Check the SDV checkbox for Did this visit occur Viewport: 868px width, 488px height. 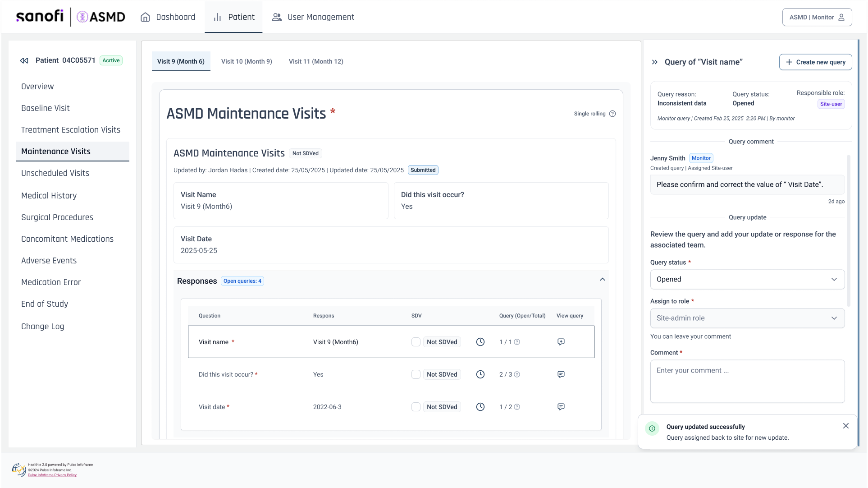tap(416, 374)
